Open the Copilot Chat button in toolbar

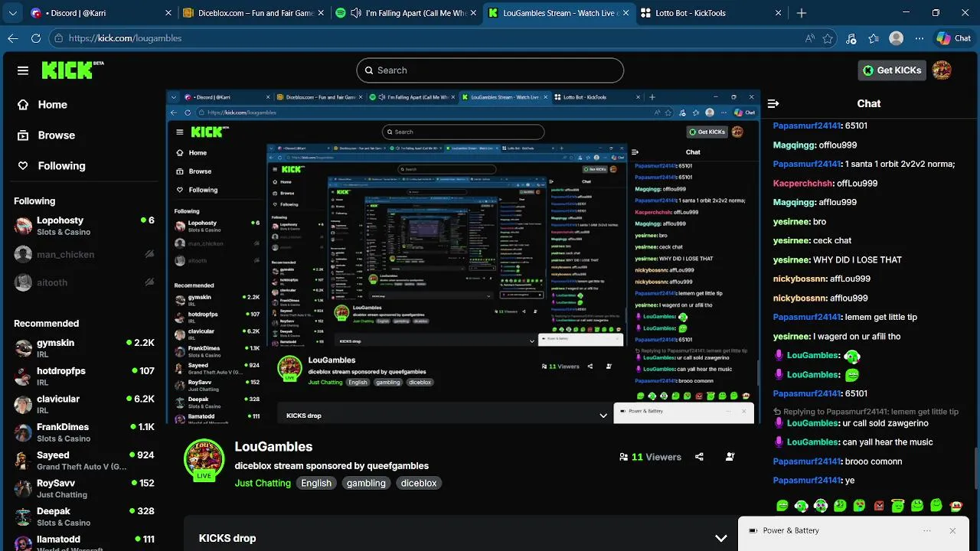click(953, 38)
